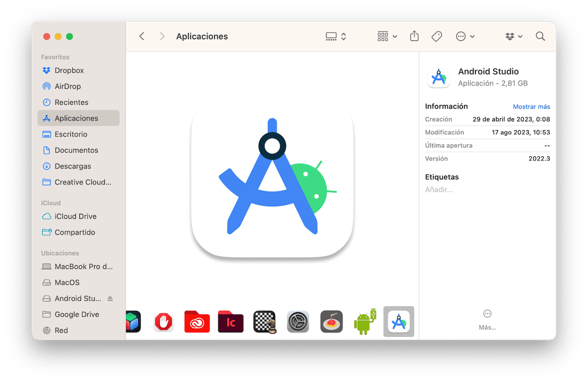Viewport: 588px width, 382px height.
Task: Go back using the left chevron
Action: click(142, 36)
